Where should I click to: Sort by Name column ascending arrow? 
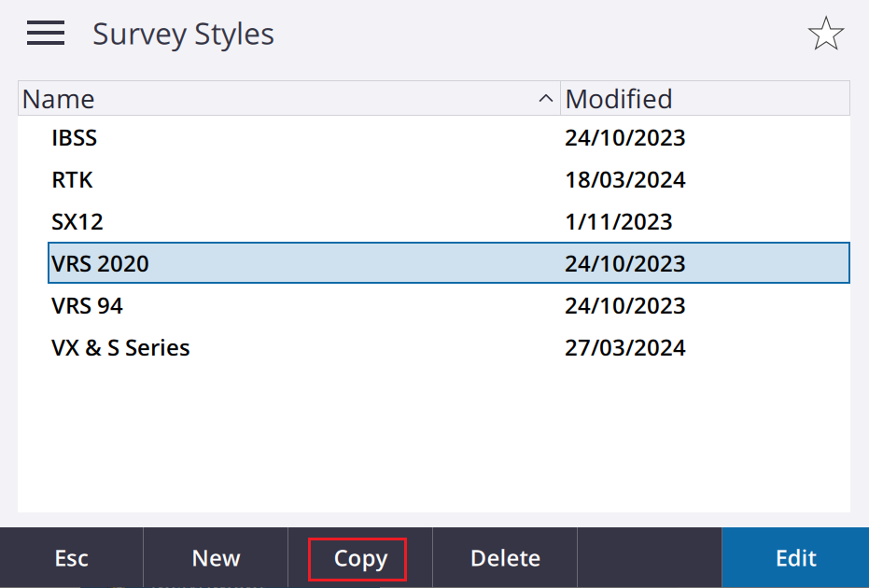coord(545,99)
